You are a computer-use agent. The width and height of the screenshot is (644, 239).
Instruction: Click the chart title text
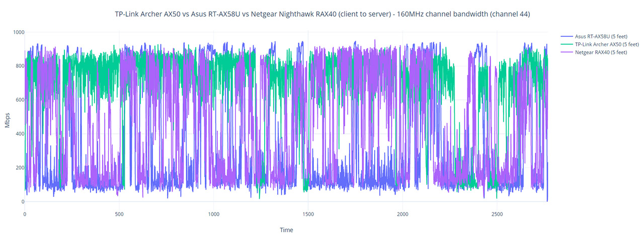point(323,15)
